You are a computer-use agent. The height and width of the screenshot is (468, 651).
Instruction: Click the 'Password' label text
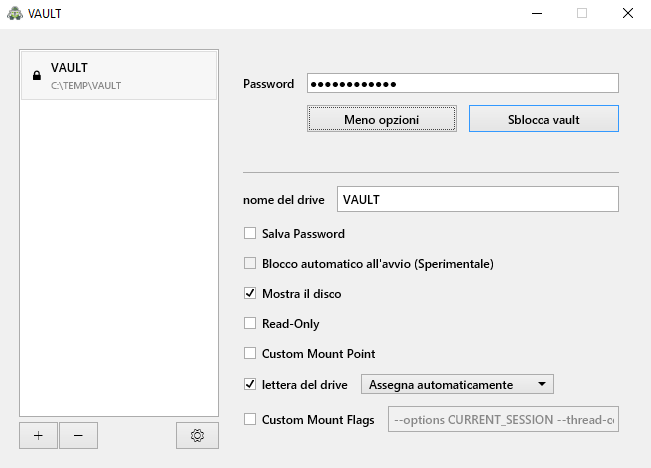coord(268,84)
